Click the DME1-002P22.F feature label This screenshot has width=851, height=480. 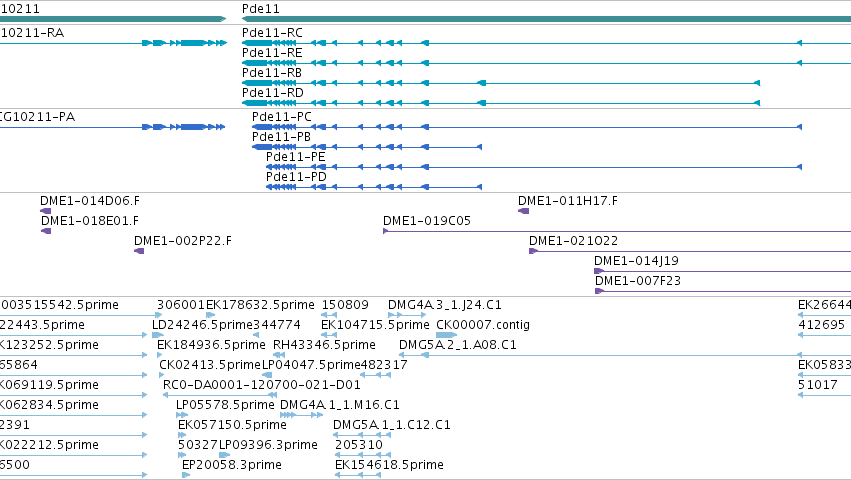coord(183,241)
